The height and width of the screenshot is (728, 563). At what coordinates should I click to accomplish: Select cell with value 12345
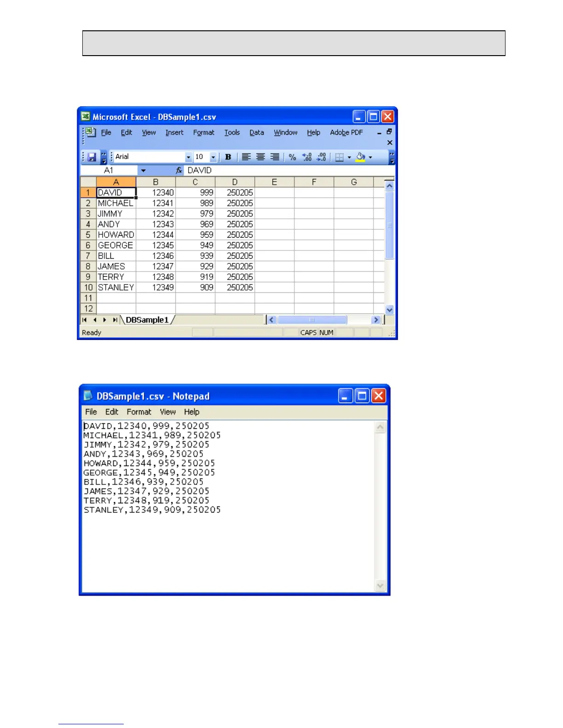point(155,245)
